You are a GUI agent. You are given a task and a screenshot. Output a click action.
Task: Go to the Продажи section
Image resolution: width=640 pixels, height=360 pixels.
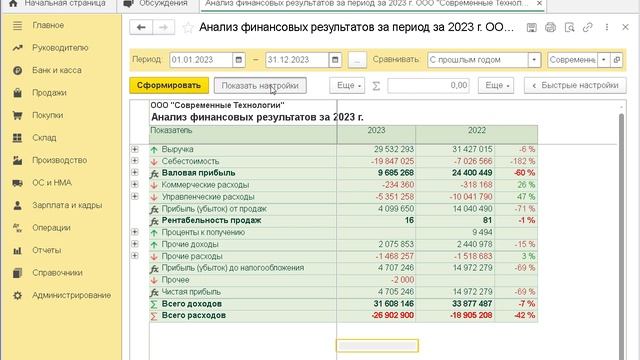pyautogui.click(x=49, y=93)
